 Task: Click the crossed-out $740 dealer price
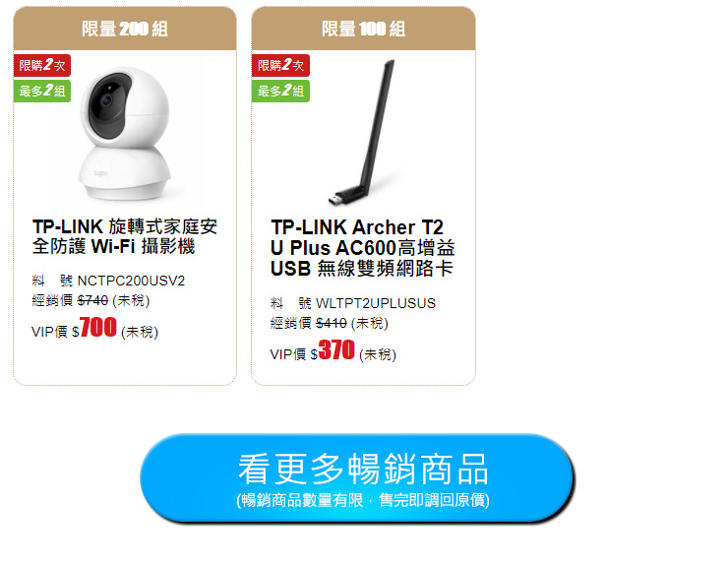pos(92,300)
